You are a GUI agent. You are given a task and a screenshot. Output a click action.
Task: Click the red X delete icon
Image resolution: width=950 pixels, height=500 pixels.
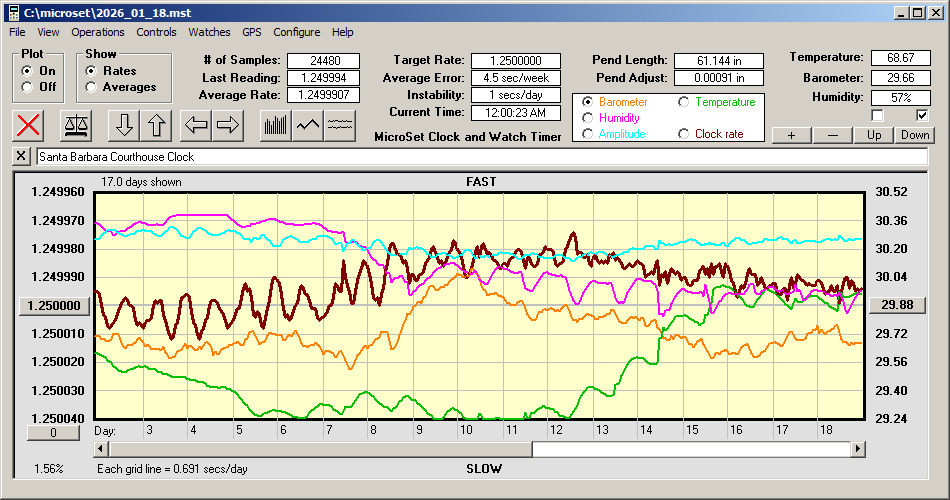click(29, 125)
